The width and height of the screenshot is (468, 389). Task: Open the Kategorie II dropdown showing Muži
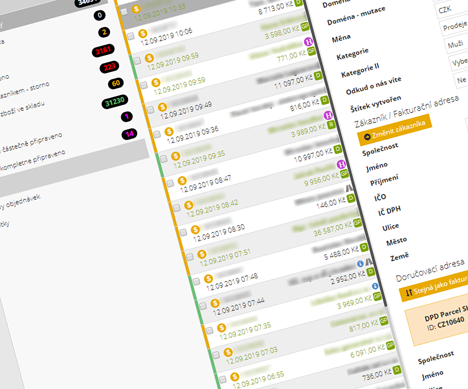(457, 44)
